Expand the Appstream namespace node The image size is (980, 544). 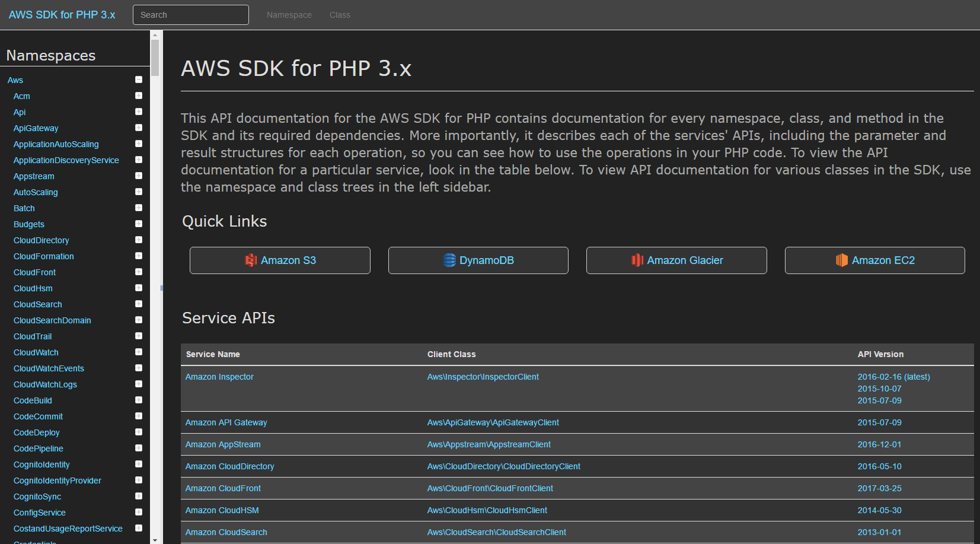click(x=139, y=176)
